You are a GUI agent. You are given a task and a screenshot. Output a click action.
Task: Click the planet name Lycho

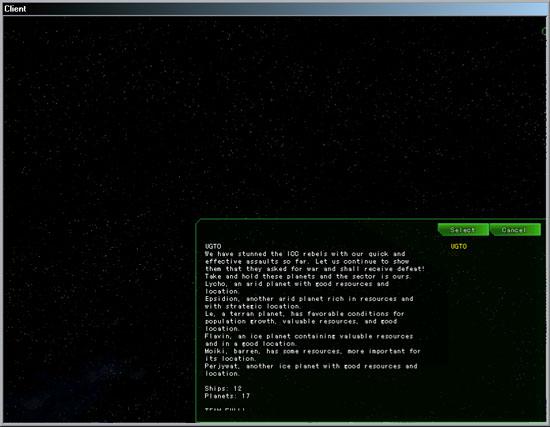click(x=215, y=284)
